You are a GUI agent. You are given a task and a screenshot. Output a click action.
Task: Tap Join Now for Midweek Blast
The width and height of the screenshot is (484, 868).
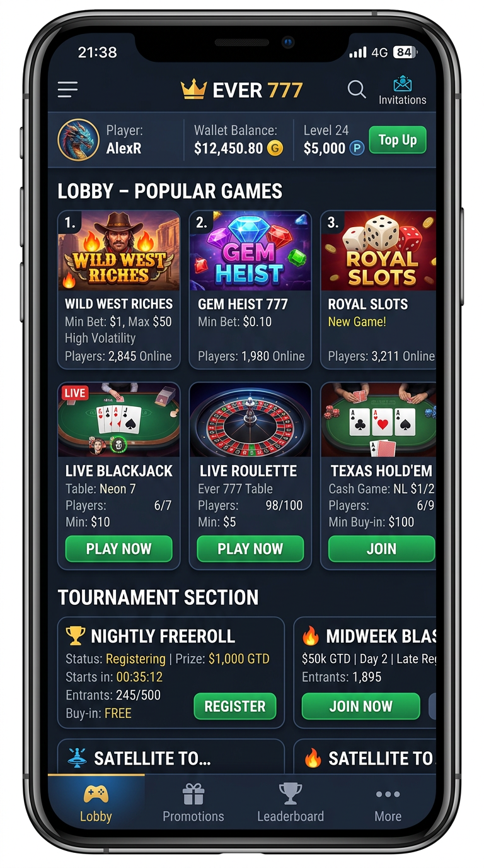(361, 706)
